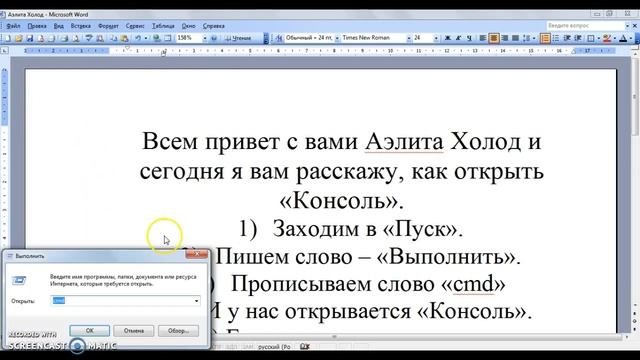
Task: Toggle the bulleted list button
Action: coord(556,38)
